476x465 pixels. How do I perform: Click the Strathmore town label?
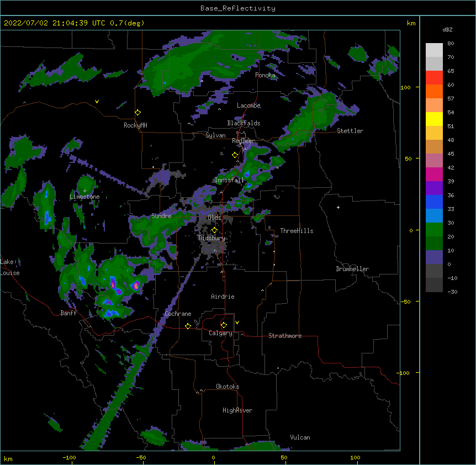[x=285, y=336]
